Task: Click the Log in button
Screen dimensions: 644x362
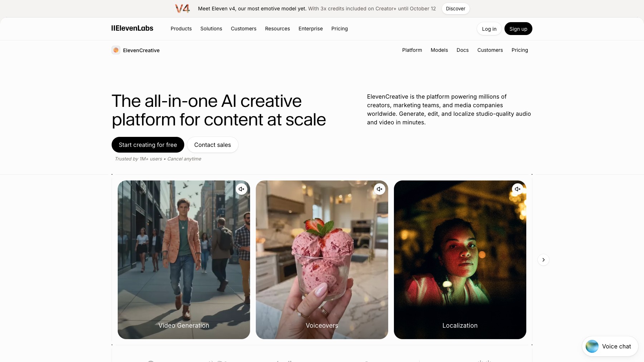Action: [489, 29]
